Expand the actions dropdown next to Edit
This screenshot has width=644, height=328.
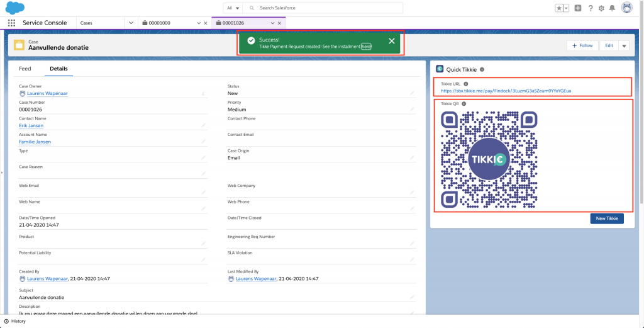coord(624,45)
